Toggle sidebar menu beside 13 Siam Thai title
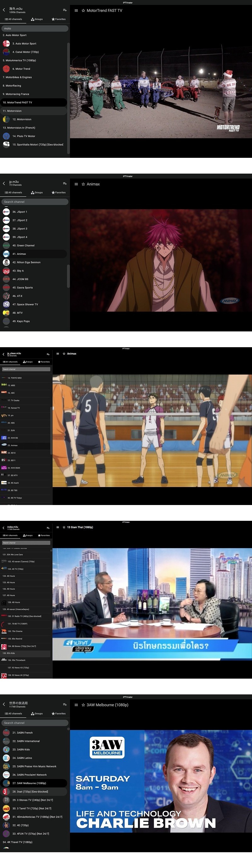 tap(58, 527)
